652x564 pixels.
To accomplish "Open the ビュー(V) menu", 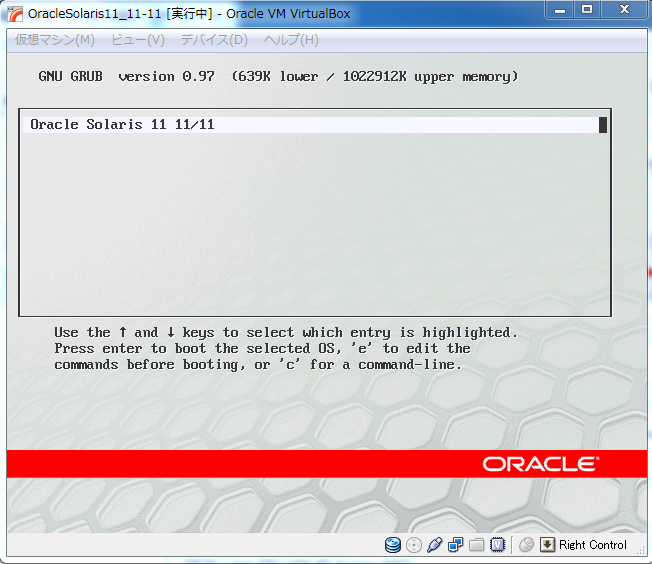I will coord(138,40).
